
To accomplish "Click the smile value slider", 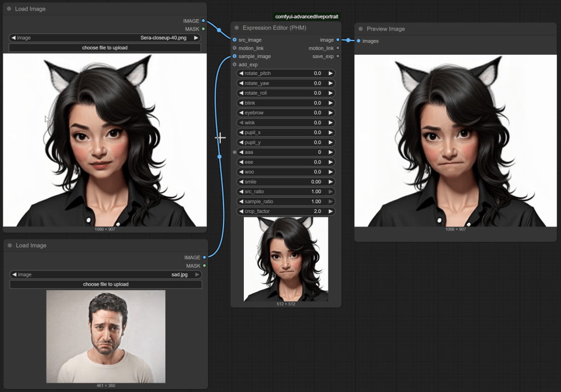I will pyautogui.click(x=285, y=182).
